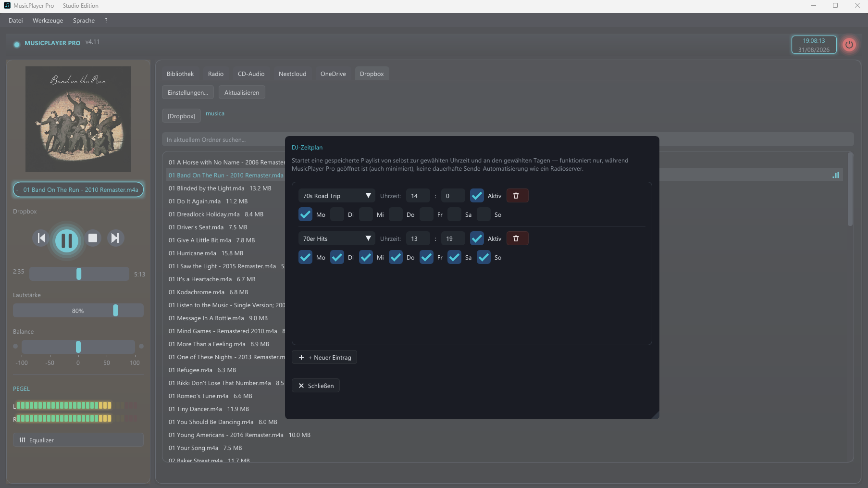Close the DJ-Zeitplan dialog with Schließen

[x=316, y=386]
